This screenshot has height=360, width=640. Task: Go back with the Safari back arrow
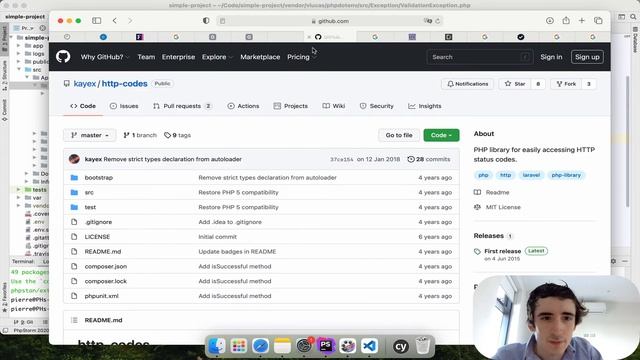point(115,21)
